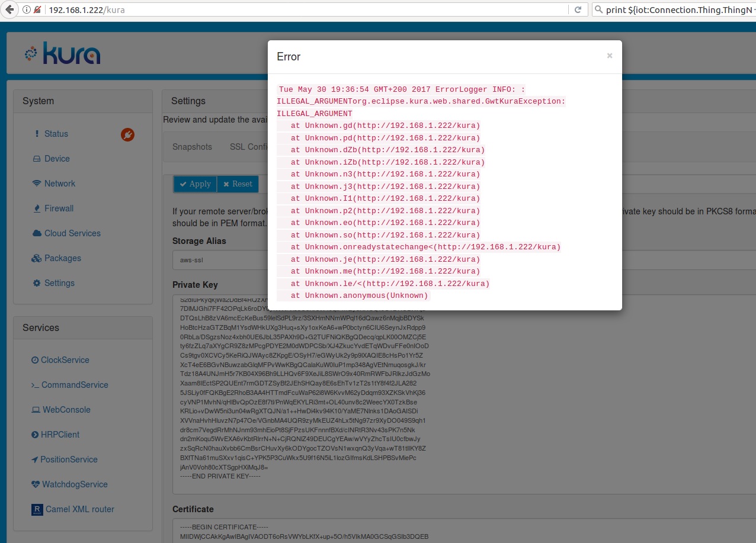Click the ErrorLogger timestamp line

point(402,89)
